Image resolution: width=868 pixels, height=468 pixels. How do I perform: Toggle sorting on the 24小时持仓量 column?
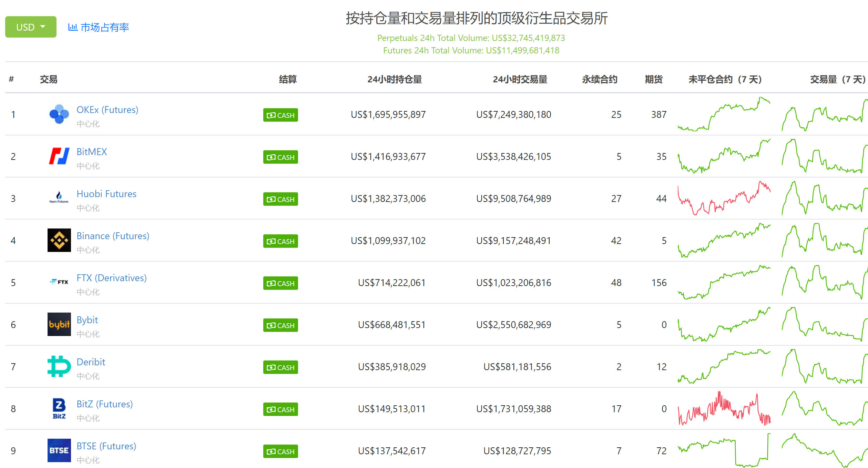pyautogui.click(x=395, y=79)
